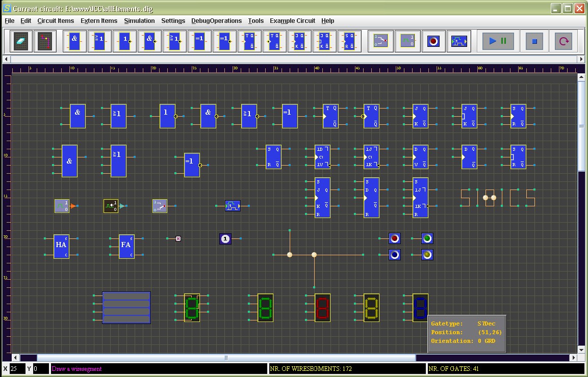Pick the SR flip-flop toolbar button
588x377 pixels.
point(349,41)
